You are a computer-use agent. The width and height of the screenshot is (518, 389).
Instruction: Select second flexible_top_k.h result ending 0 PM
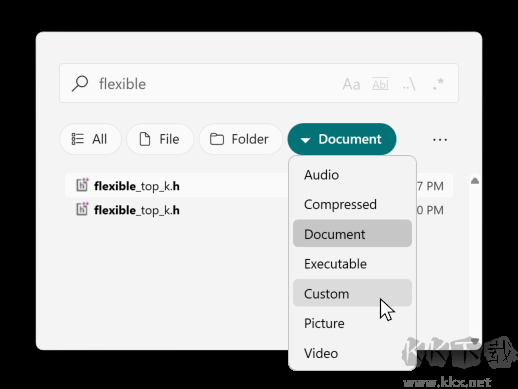(x=259, y=210)
